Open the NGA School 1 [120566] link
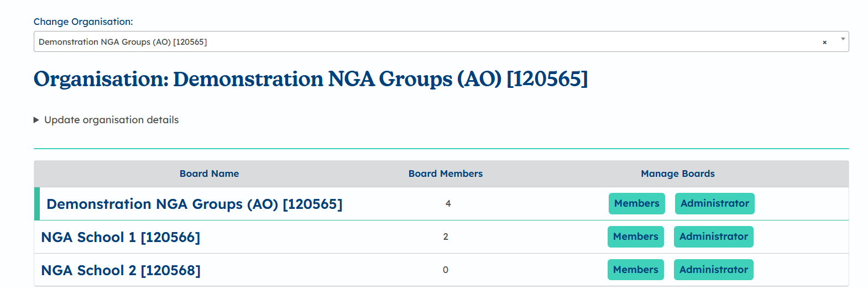The image size is (868, 289). [x=121, y=237]
